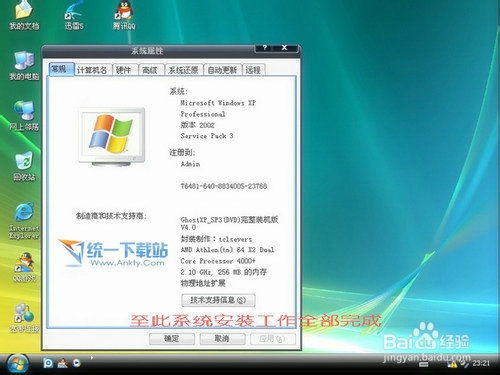Select the 系统还原 tab

point(183,70)
